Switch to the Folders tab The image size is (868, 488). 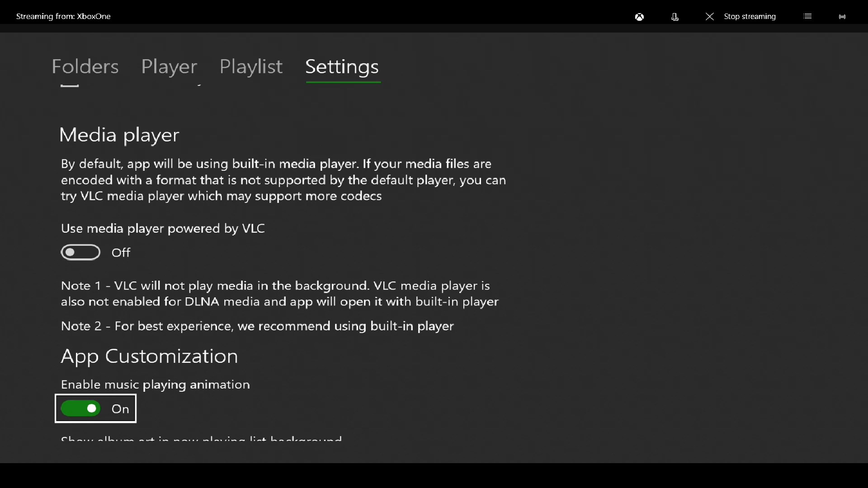tap(85, 66)
